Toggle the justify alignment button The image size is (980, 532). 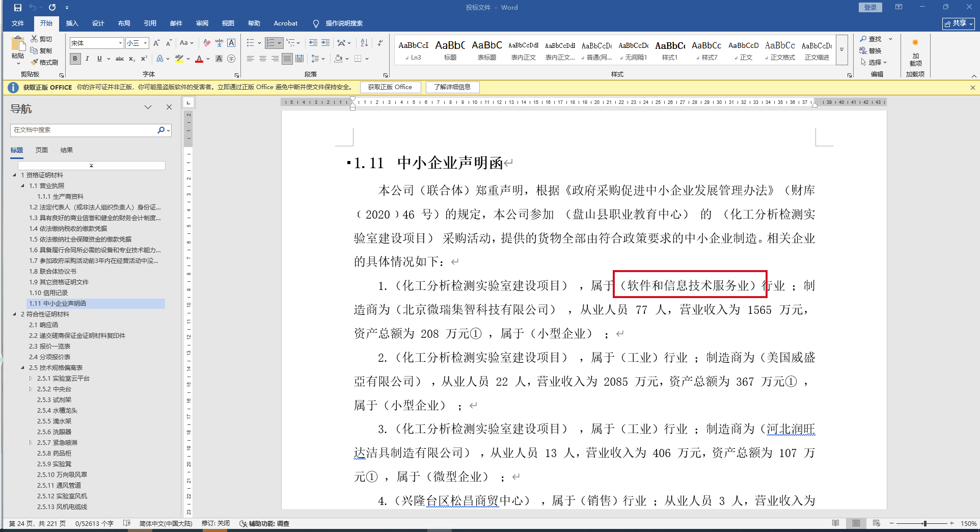click(287, 59)
